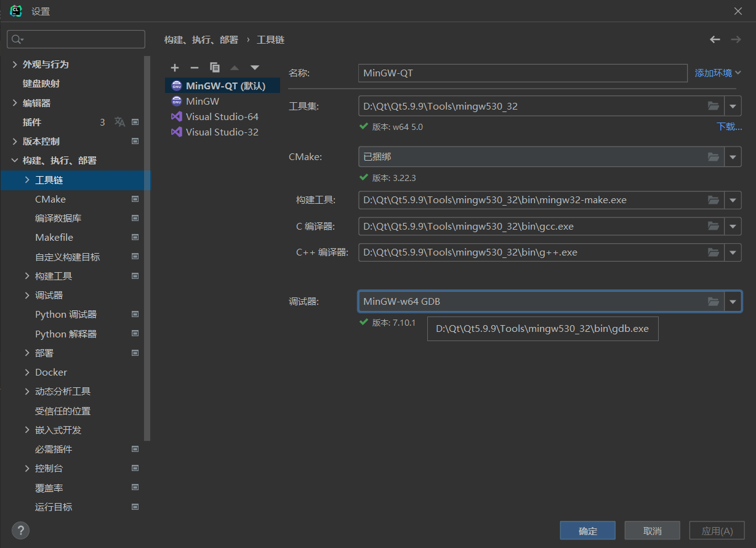The image size is (756, 548).
Task: Move toolchain down in the list
Action: point(255,68)
